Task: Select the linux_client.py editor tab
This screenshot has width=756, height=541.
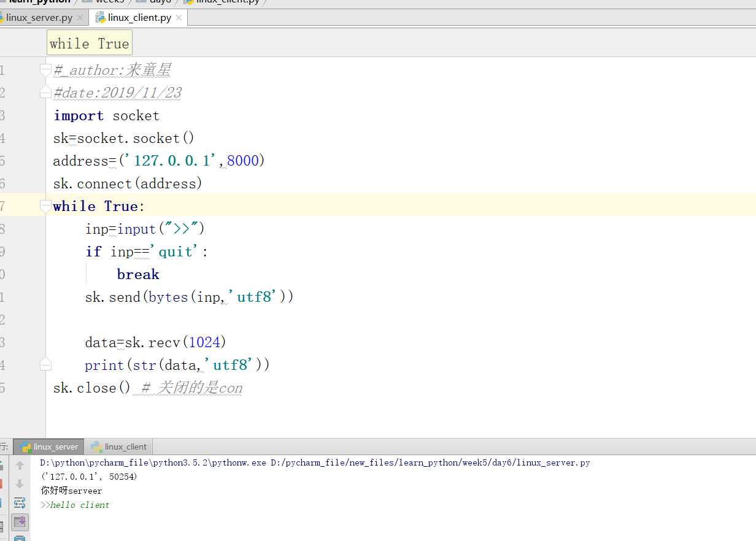Action: tap(139, 18)
